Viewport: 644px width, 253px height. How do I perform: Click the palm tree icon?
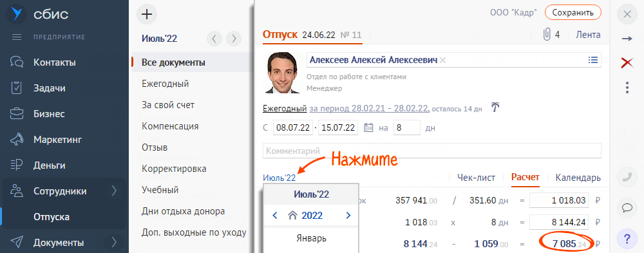pyautogui.click(x=496, y=108)
